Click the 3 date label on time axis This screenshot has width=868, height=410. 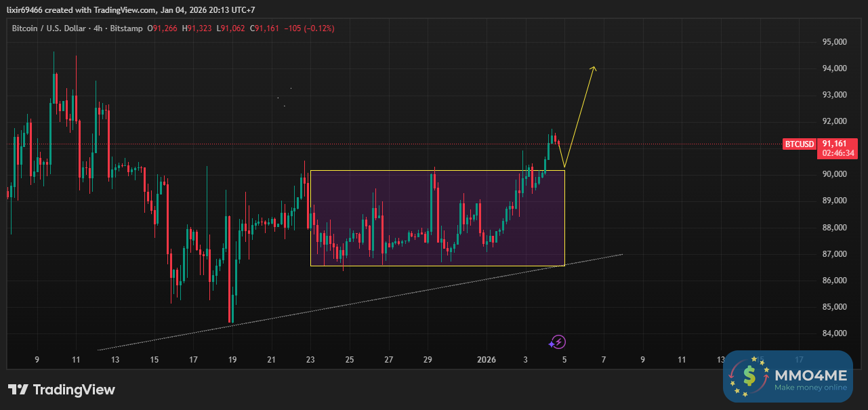[x=525, y=360]
